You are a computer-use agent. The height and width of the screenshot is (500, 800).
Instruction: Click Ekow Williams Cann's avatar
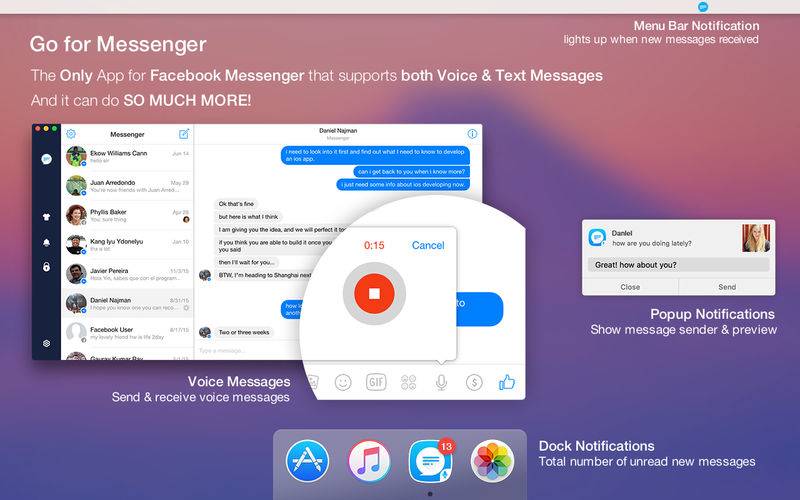point(76,156)
